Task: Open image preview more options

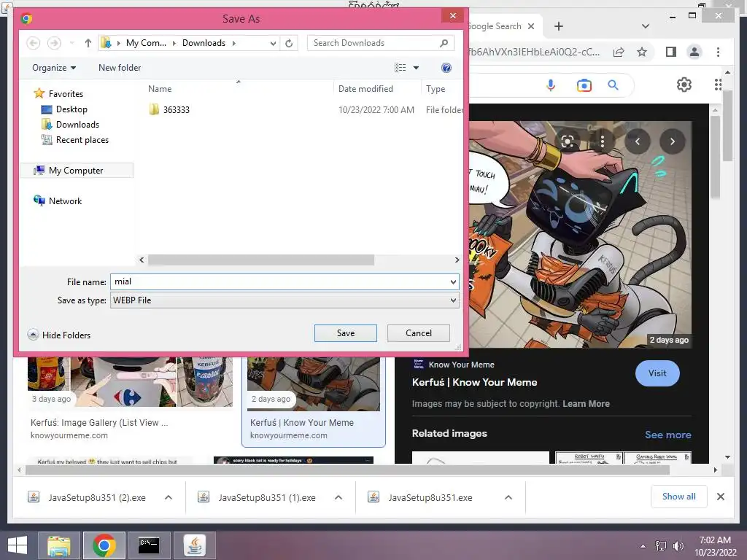Action: tap(602, 141)
